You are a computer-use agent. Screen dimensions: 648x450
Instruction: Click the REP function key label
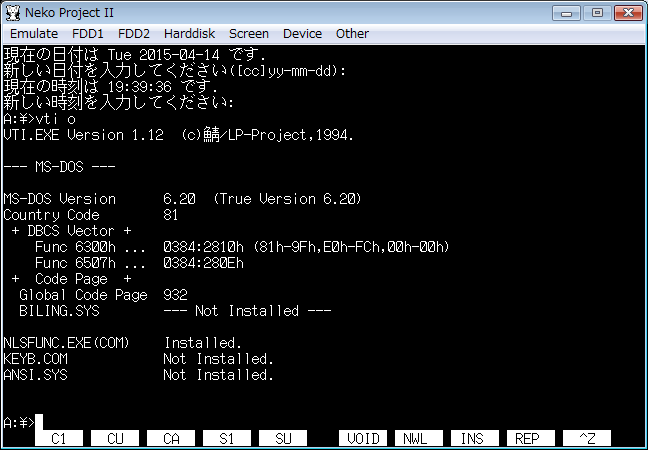531,438
